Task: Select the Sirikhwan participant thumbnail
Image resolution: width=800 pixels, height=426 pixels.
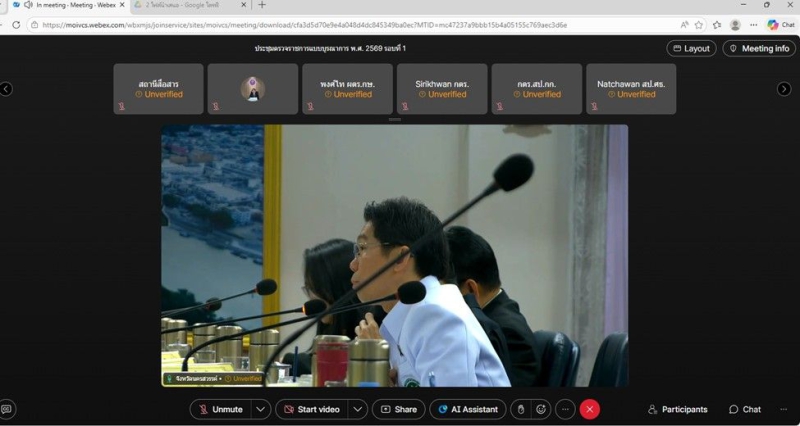Action: point(442,89)
